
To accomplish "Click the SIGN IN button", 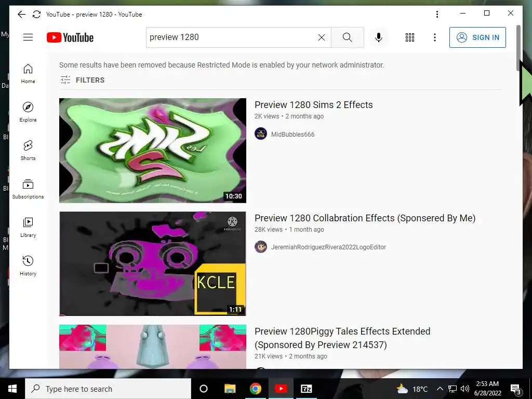I will pyautogui.click(x=477, y=37).
